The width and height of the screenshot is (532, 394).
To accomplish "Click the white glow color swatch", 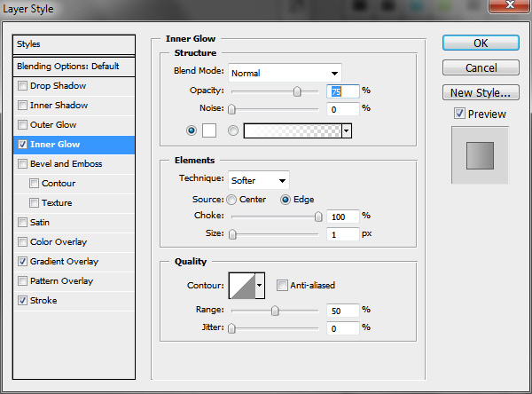I will [209, 130].
